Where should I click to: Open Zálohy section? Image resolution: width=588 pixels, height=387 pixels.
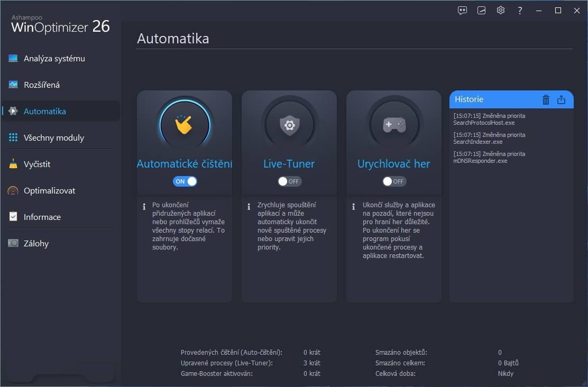click(x=61, y=243)
